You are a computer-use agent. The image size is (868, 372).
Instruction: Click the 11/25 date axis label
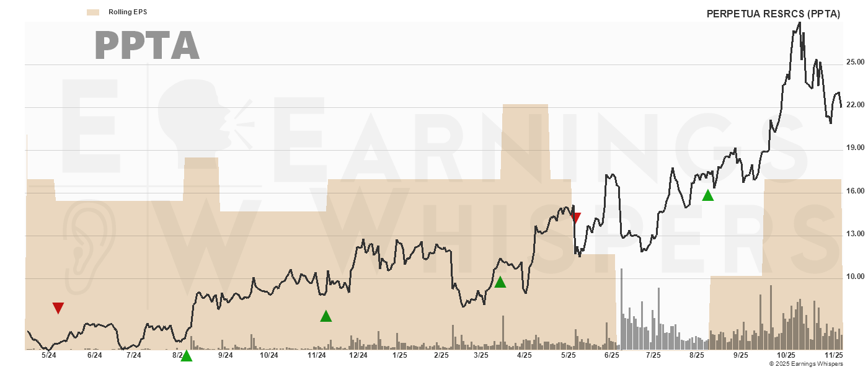tap(834, 355)
